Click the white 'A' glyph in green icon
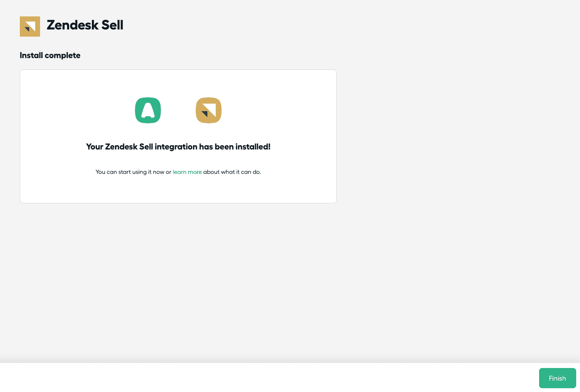This screenshot has height=392, width=580. 148,110
